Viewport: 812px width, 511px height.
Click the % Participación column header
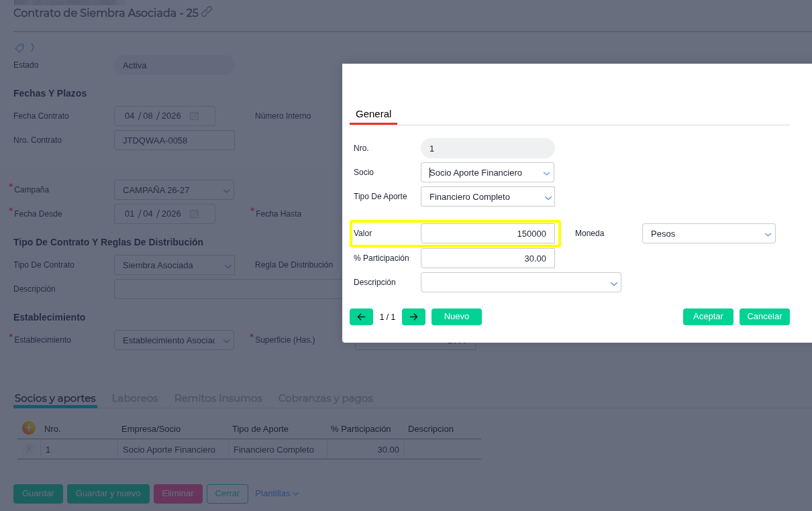tap(361, 429)
